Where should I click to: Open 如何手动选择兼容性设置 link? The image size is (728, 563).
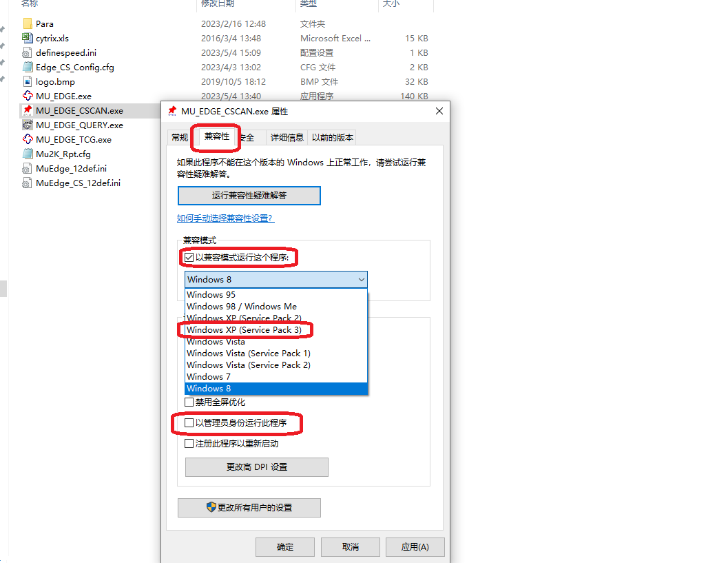coord(226,218)
